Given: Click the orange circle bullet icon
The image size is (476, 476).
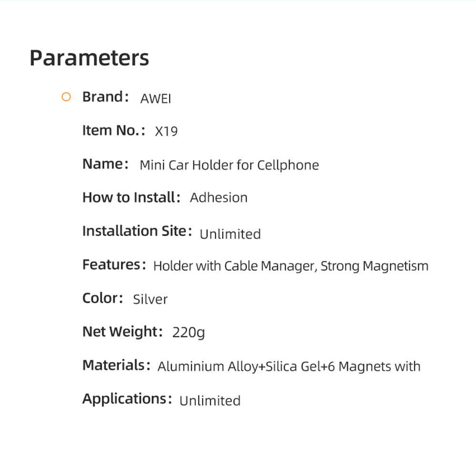Looking at the screenshot, I should (x=66, y=97).
